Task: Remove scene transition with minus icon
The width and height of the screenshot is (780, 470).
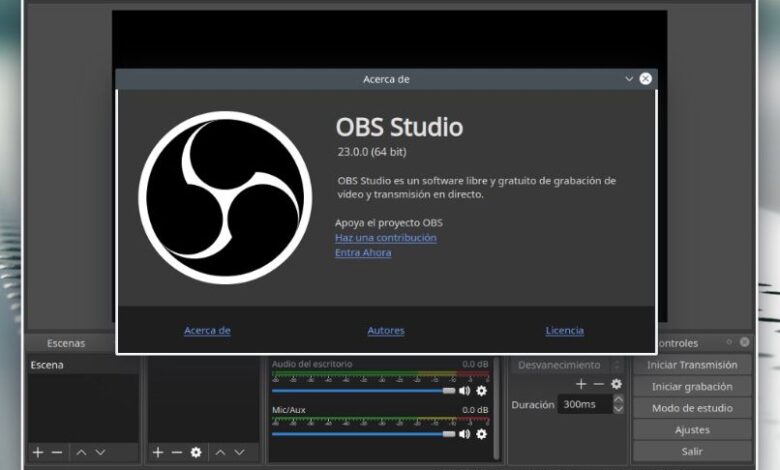Action: tap(599, 384)
